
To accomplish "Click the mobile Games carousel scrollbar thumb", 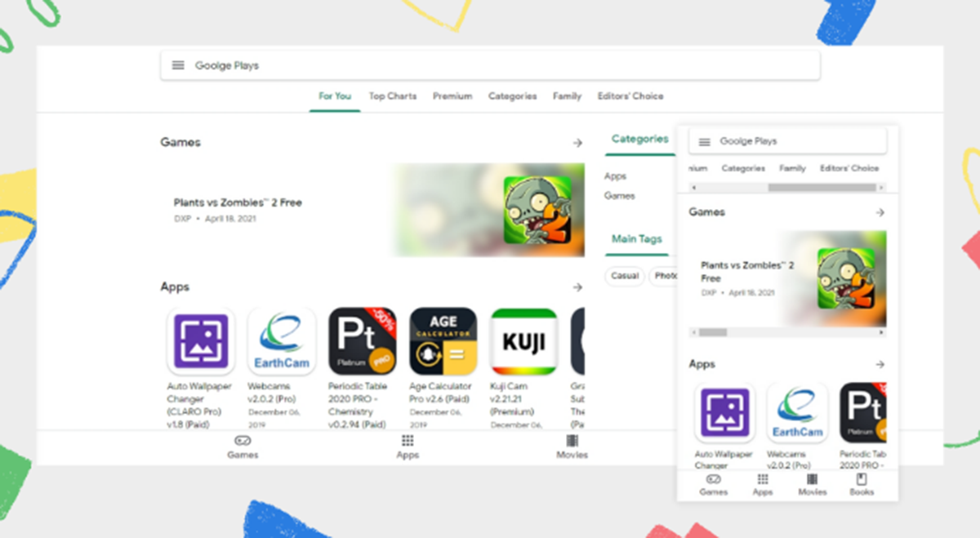I will pyautogui.click(x=713, y=332).
